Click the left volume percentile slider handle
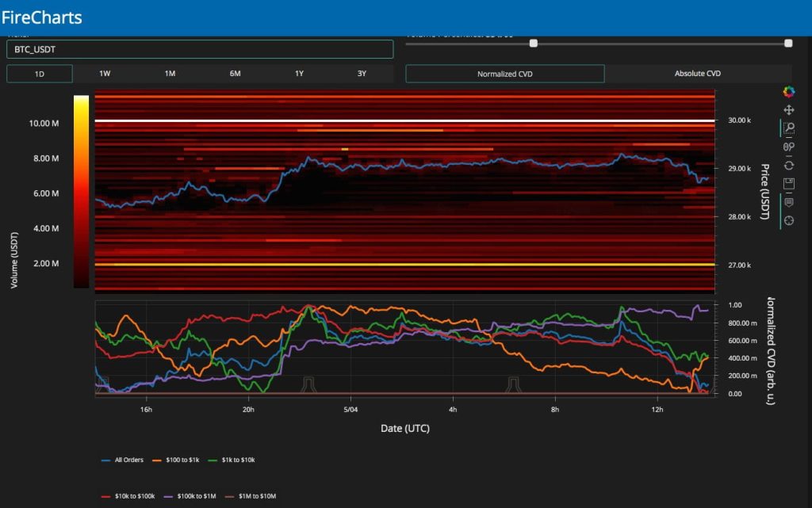The image size is (812, 508). point(534,44)
